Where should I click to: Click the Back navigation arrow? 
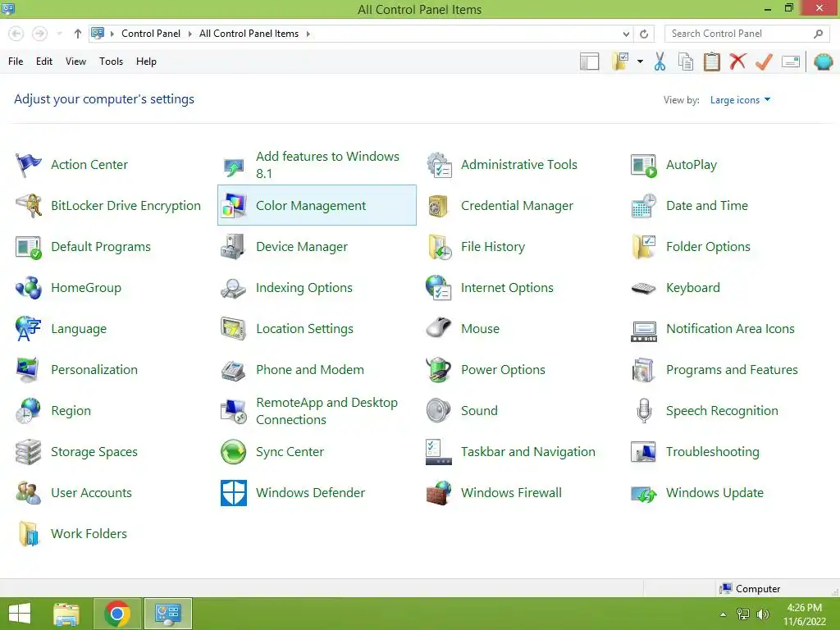tap(16, 34)
